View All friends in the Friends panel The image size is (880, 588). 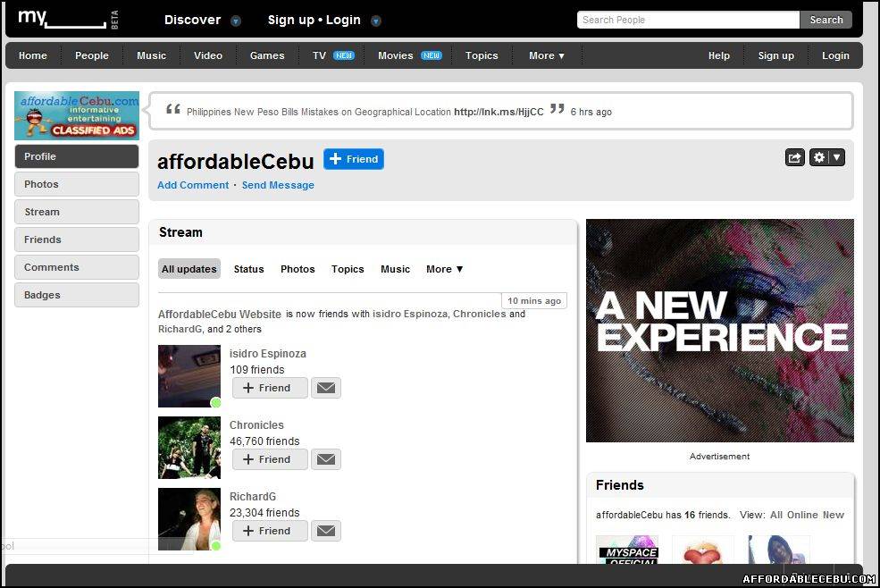tap(776, 515)
